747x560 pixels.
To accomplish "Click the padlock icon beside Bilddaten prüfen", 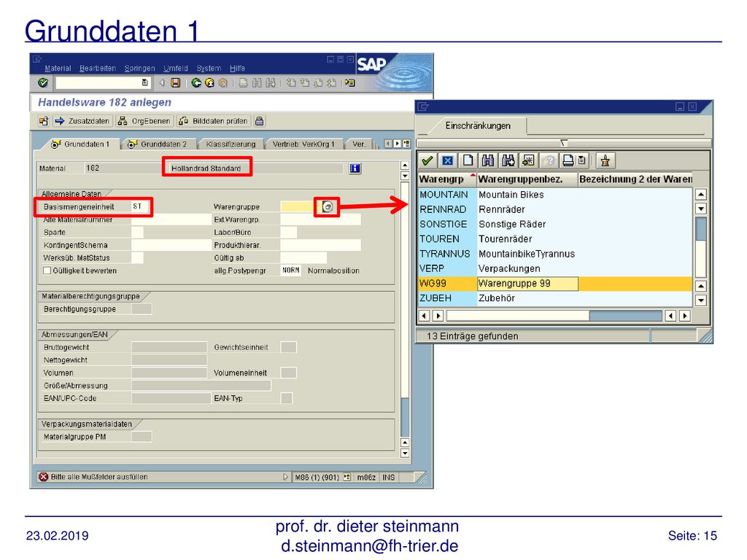I will coord(259,121).
